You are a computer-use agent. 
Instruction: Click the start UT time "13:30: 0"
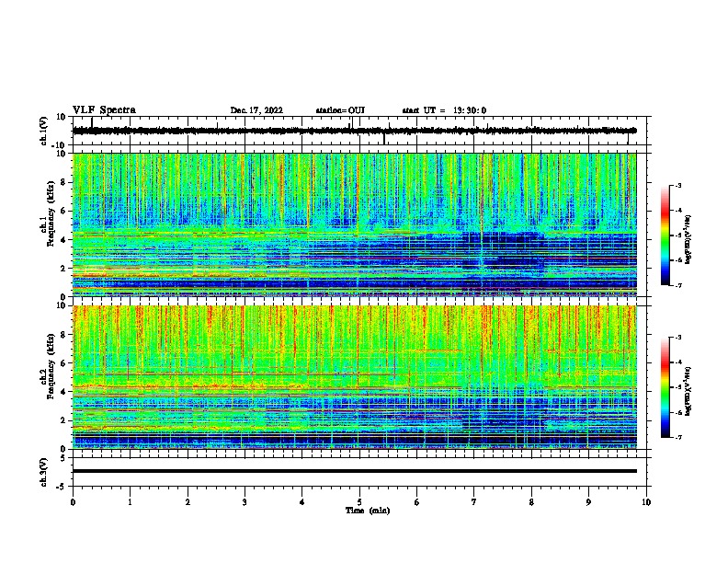[470, 110]
